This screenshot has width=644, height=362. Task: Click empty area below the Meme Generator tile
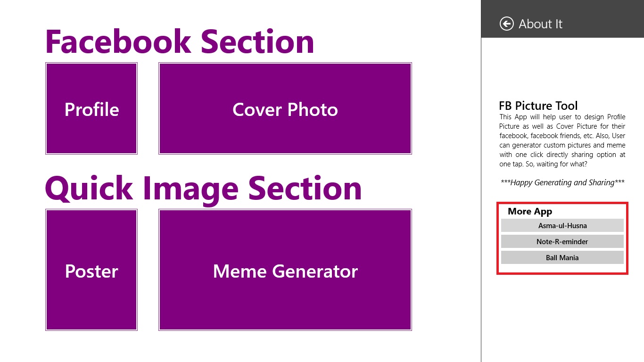(285, 346)
